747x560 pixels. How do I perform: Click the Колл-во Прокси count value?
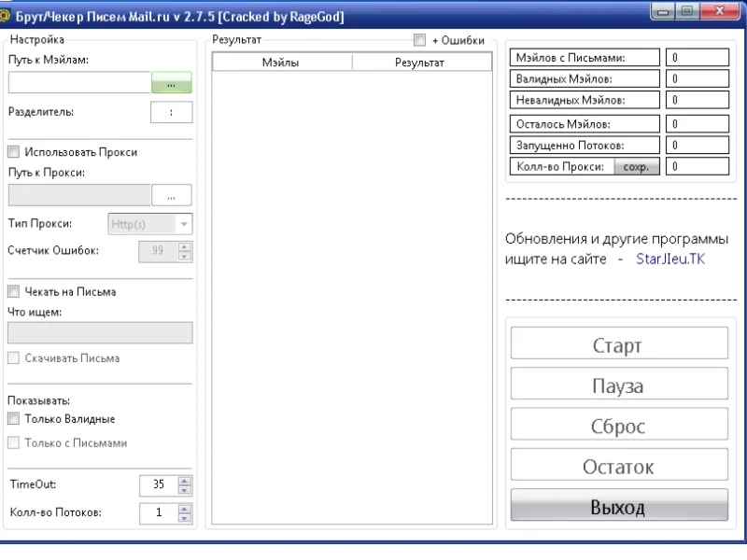click(698, 167)
